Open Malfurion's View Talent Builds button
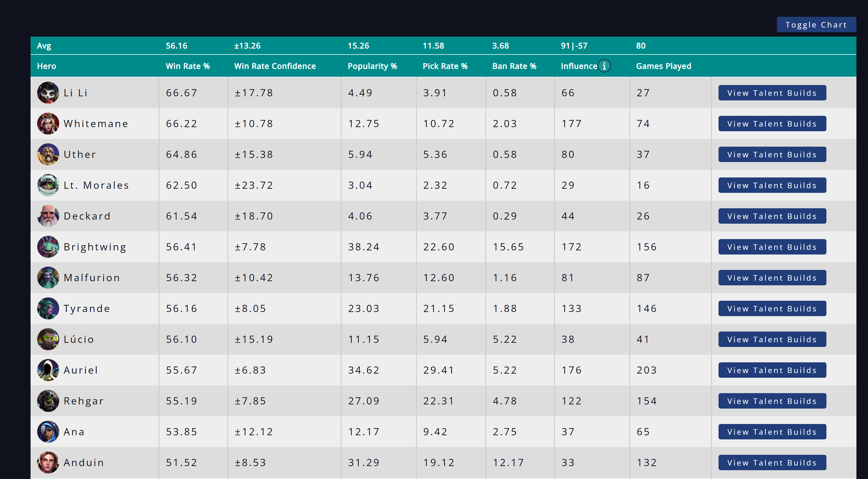Image resolution: width=868 pixels, height=479 pixels. tap(772, 278)
